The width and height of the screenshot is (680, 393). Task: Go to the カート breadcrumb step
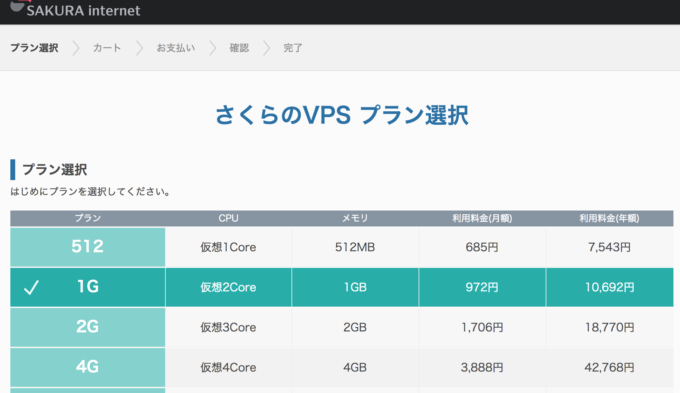(x=107, y=48)
